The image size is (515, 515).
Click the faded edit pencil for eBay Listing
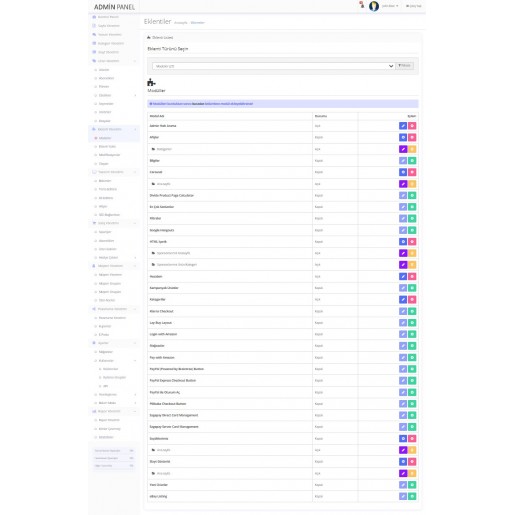(403, 496)
